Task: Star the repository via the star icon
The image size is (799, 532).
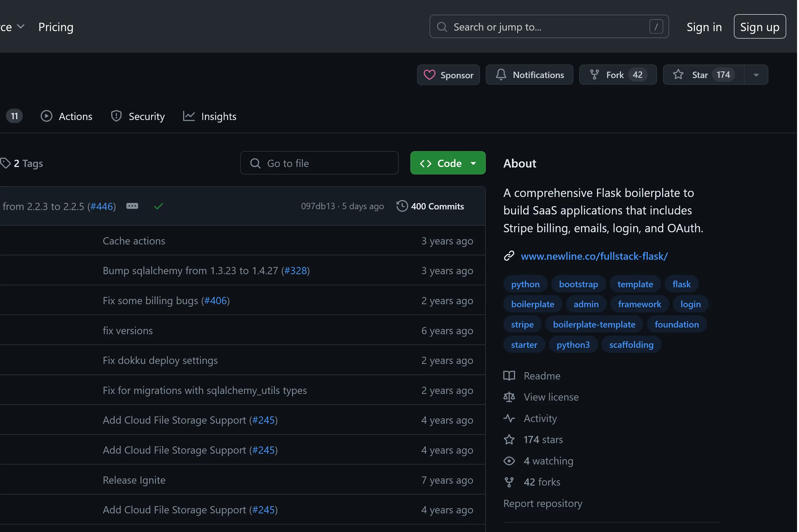Action: point(678,75)
